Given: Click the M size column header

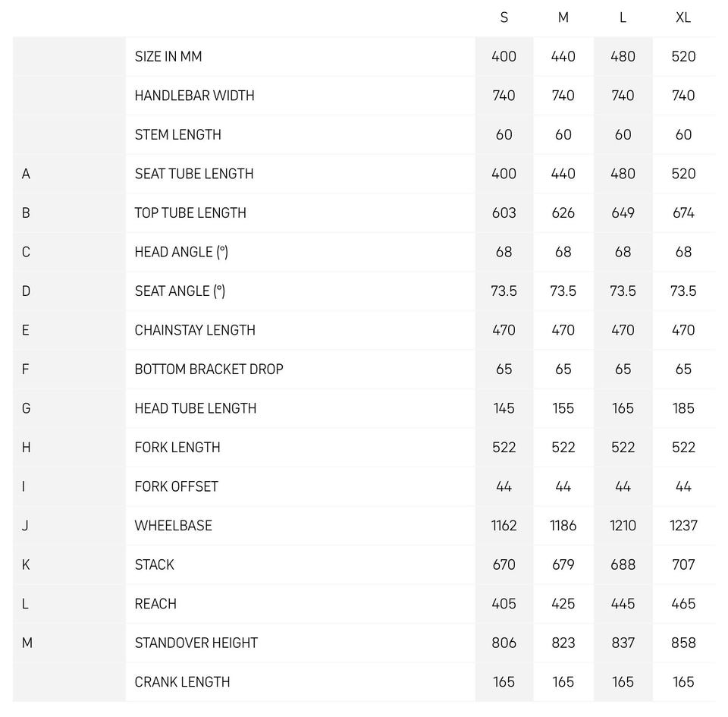Looking at the screenshot, I should [x=563, y=17].
